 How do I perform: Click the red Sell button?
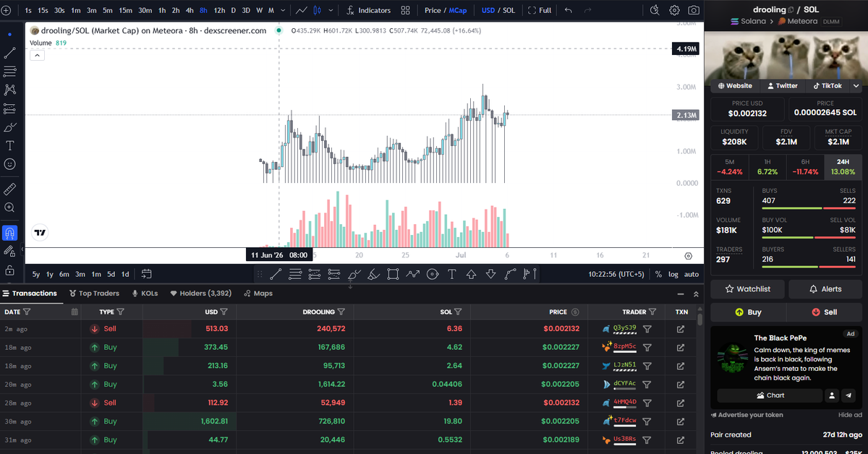coord(825,312)
